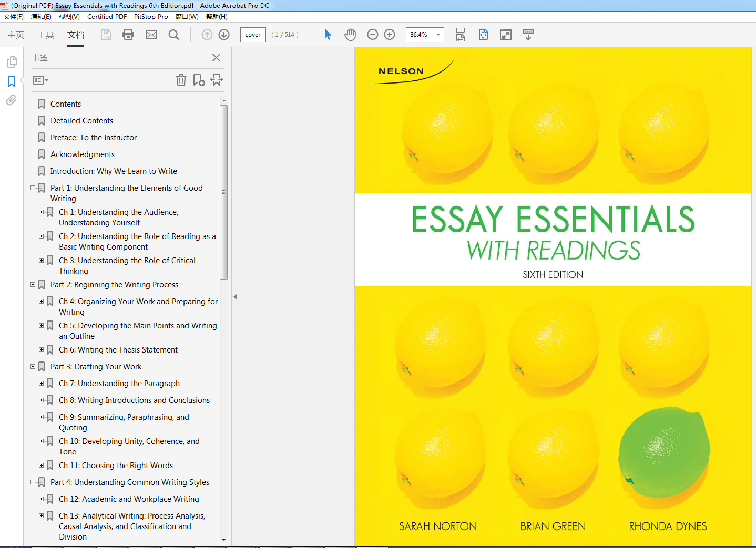The width and height of the screenshot is (756, 548).
Task: Toggle the bookmarks panel icon
Action: (x=12, y=81)
